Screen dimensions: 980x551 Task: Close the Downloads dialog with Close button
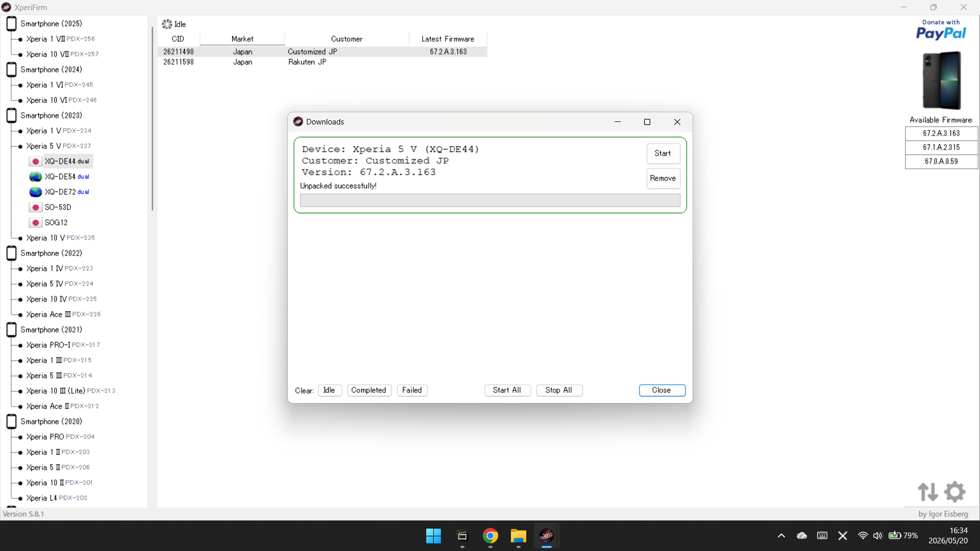coord(661,390)
